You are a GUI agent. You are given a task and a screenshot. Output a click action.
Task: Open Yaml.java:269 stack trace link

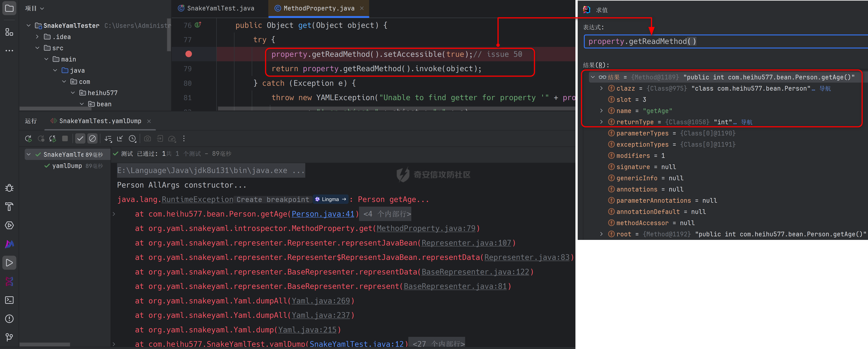(321, 301)
